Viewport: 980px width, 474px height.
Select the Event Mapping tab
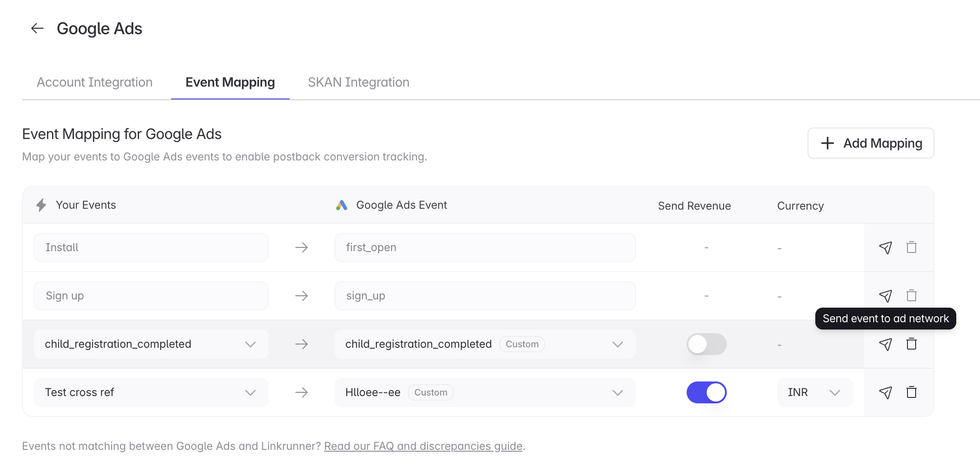[x=230, y=82]
